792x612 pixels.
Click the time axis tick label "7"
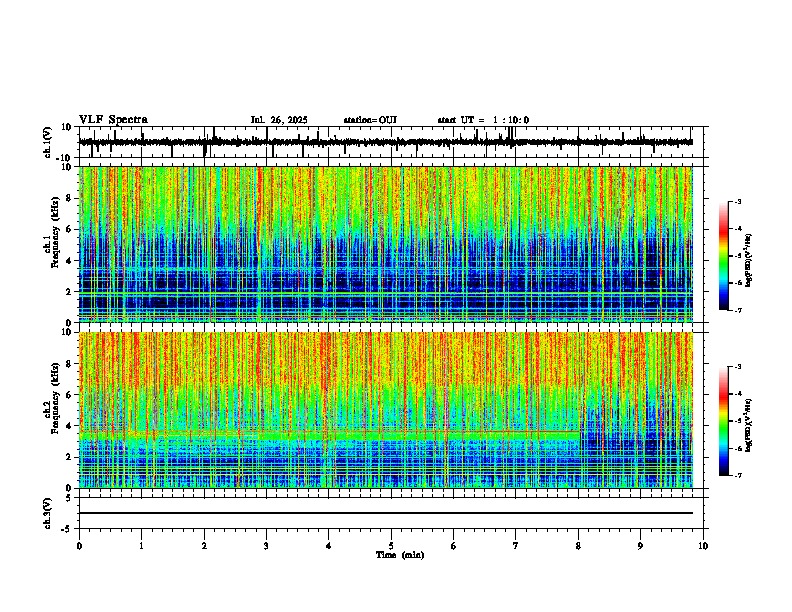[x=516, y=546]
